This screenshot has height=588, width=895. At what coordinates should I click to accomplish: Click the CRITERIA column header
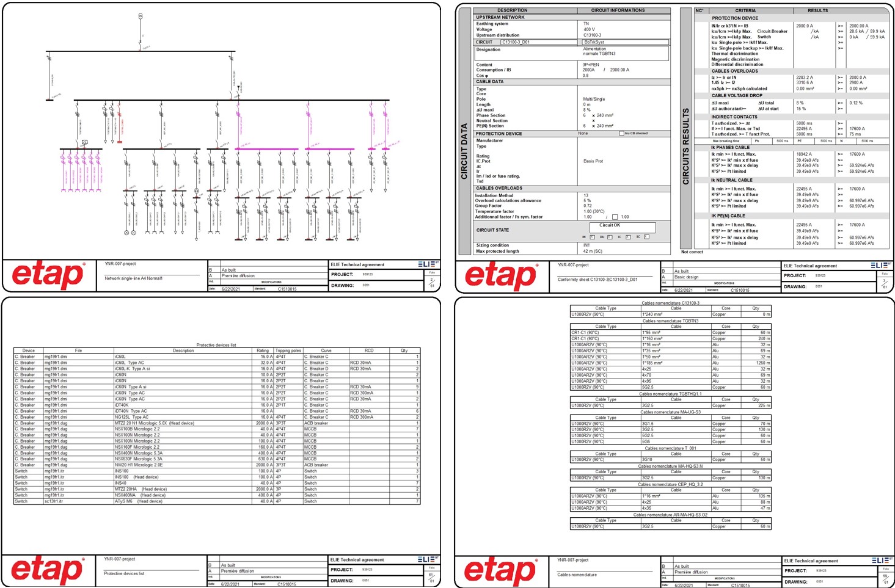pos(745,10)
